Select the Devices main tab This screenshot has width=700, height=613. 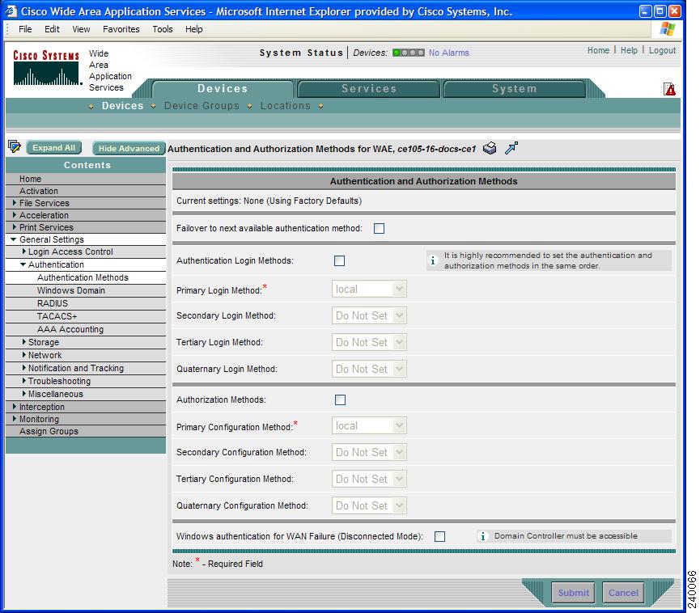[x=223, y=88]
